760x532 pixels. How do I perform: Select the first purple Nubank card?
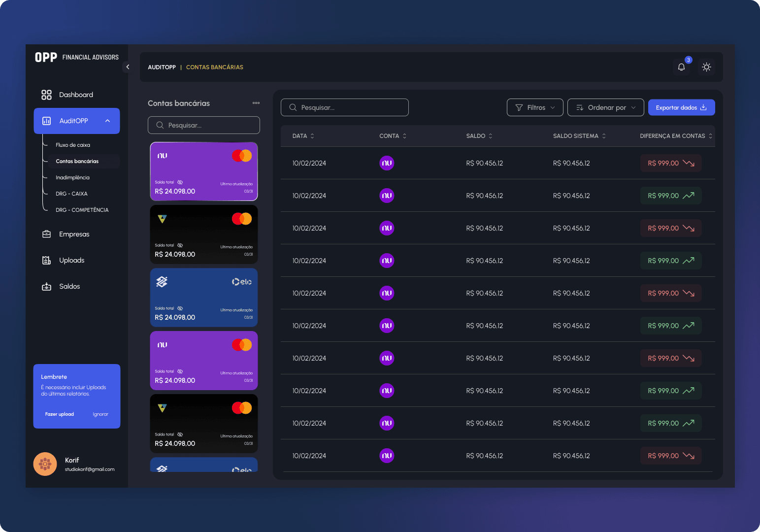pos(204,171)
